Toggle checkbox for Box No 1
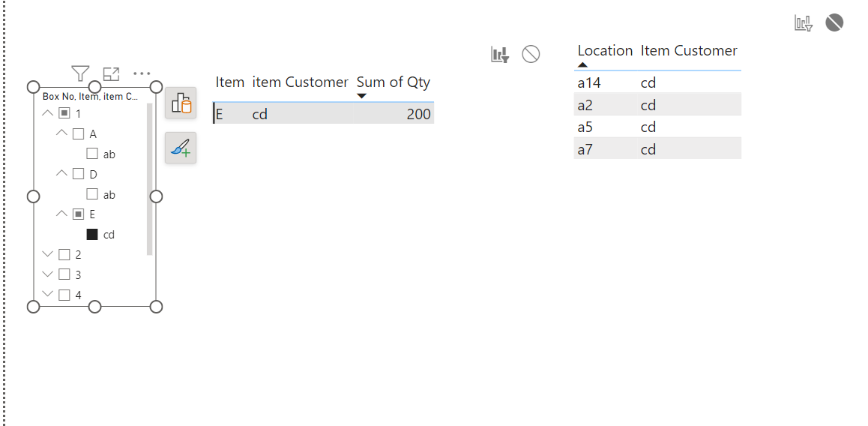 (x=64, y=113)
